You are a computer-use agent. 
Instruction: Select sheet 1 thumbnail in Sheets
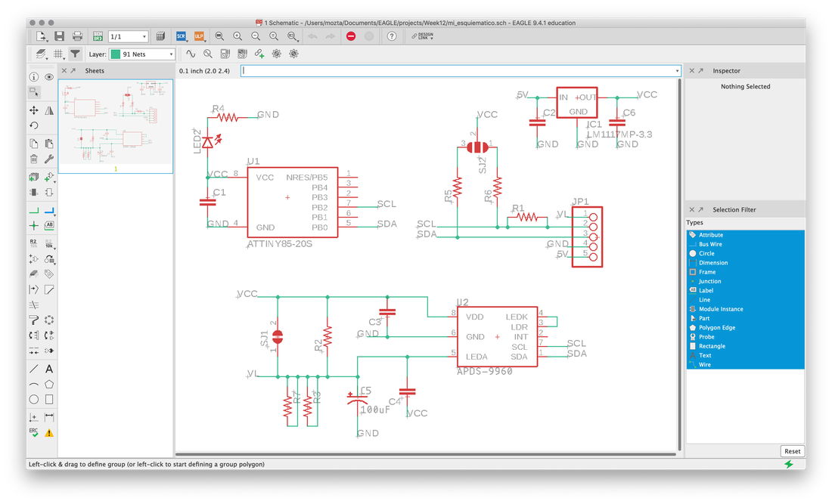pos(116,126)
